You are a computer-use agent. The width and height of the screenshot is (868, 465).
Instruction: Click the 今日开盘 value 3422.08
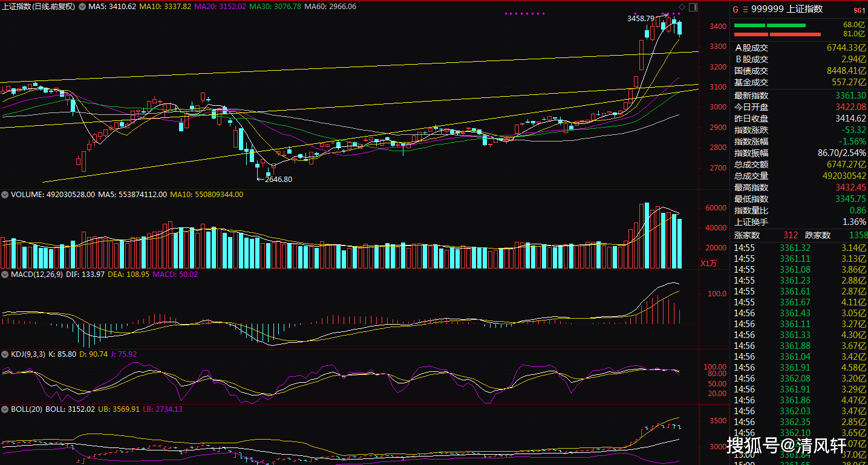(x=851, y=107)
